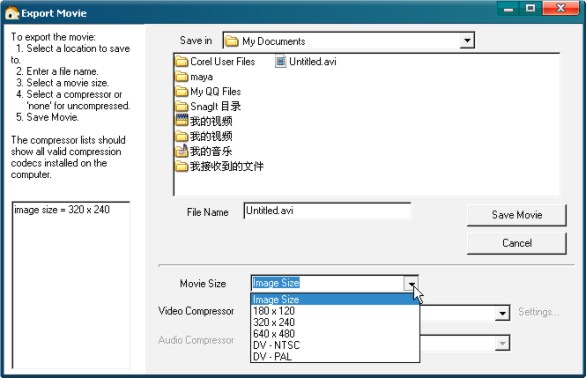Click the Cancel button
Screen dimensions: 586x378
pos(516,243)
